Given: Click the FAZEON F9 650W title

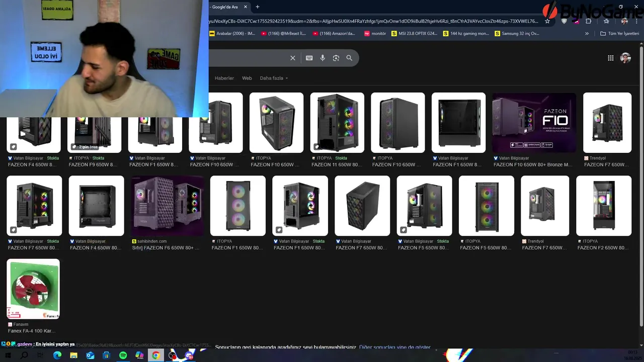Looking at the screenshot, I should [94, 164].
